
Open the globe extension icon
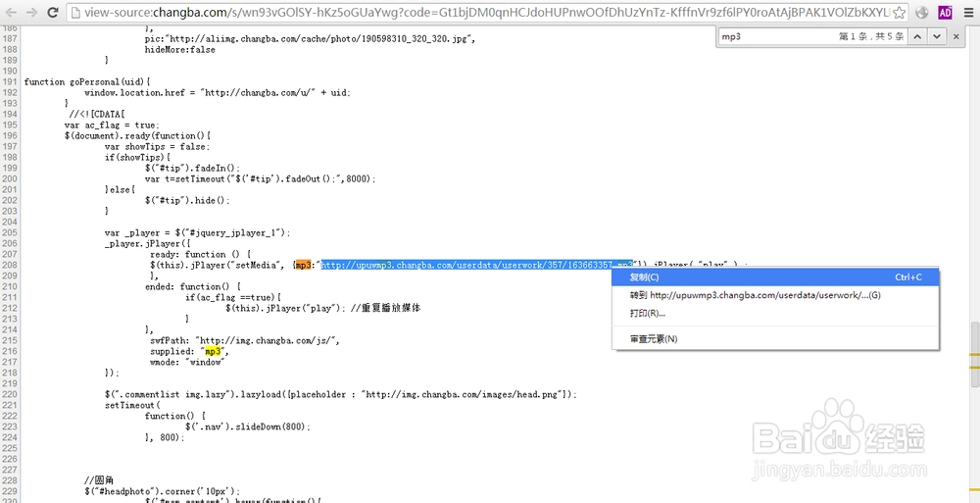tap(922, 12)
